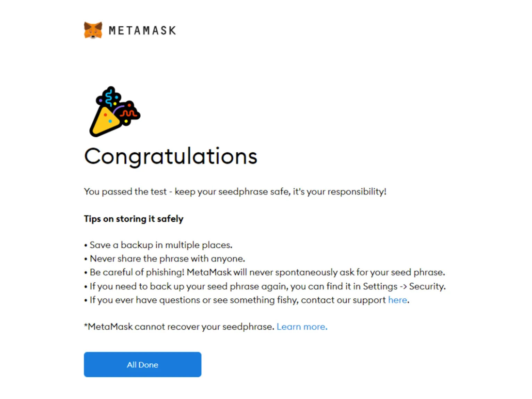The width and height of the screenshot is (532, 399).
Task: Open the support "here" hyperlink
Action: tap(397, 300)
